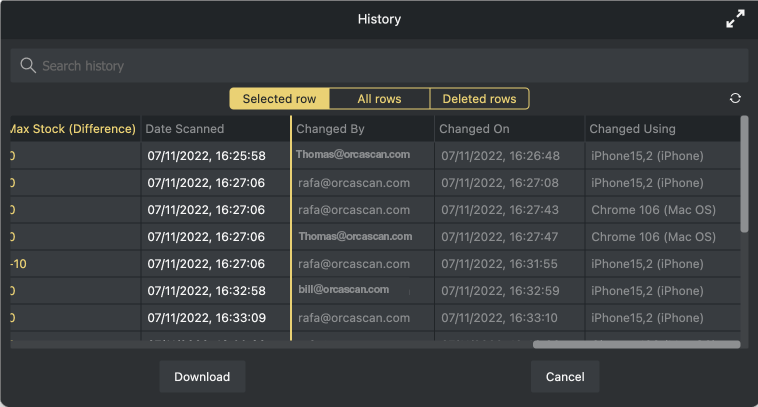Click the search magnifier icon
758x407 pixels.
click(x=27, y=66)
